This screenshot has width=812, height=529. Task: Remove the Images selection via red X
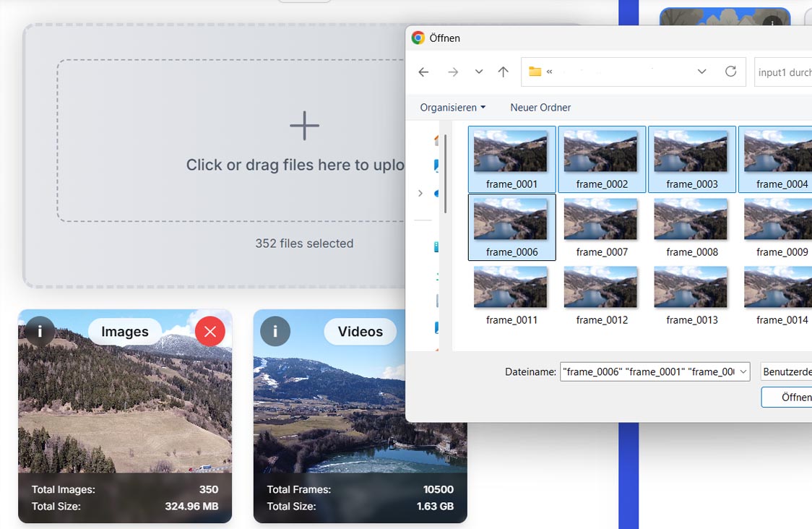coord(210,332)
